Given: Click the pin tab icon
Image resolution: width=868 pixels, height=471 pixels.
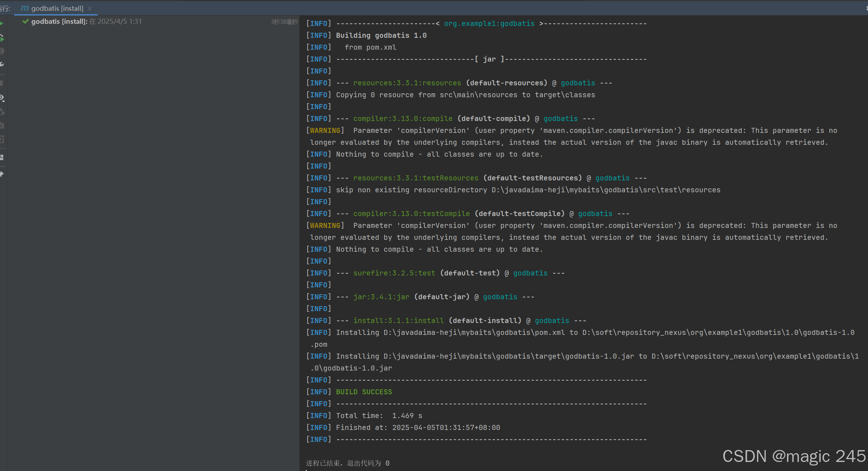Looking at the screenshot, I should pos(2,174).
